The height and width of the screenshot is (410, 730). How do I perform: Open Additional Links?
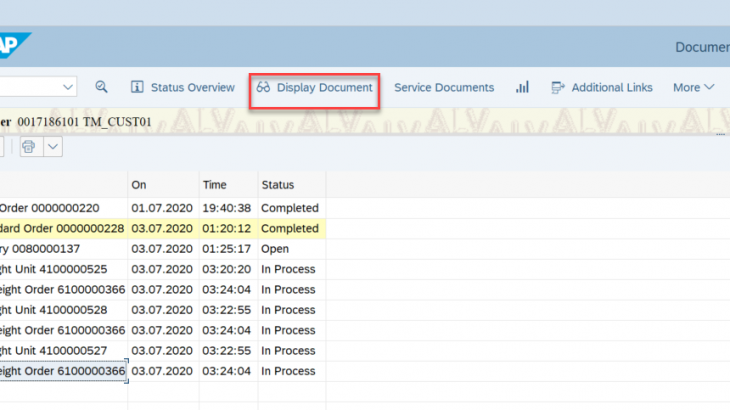602,87
